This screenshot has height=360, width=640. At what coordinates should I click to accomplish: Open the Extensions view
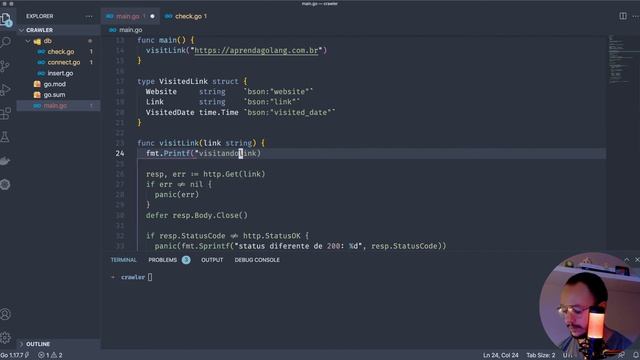(6, 113)
